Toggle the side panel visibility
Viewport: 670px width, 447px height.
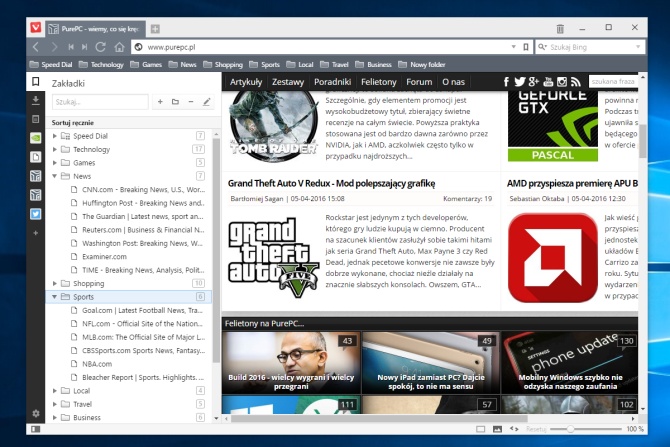click(x=36, y=429)
